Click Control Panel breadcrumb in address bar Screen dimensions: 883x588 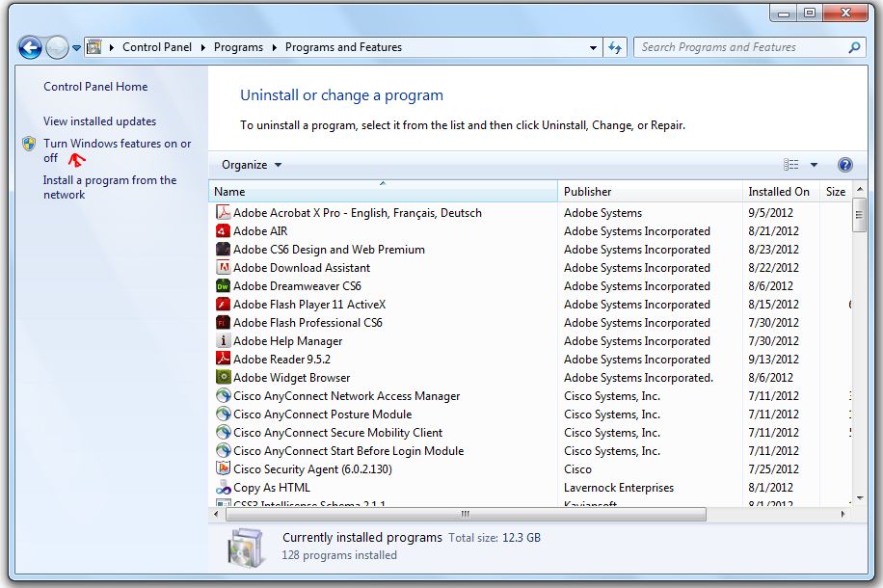[x=157, y=47]
